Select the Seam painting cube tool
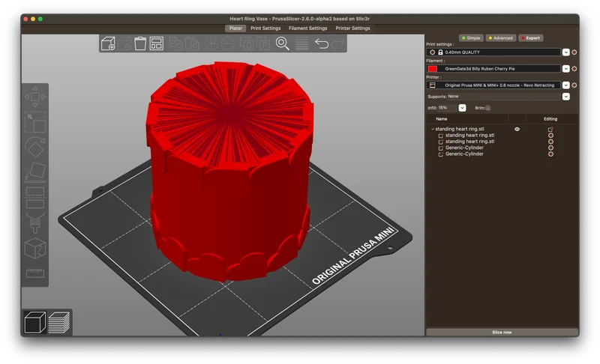The height and width of the screenshot is (364, 600). 34,248
